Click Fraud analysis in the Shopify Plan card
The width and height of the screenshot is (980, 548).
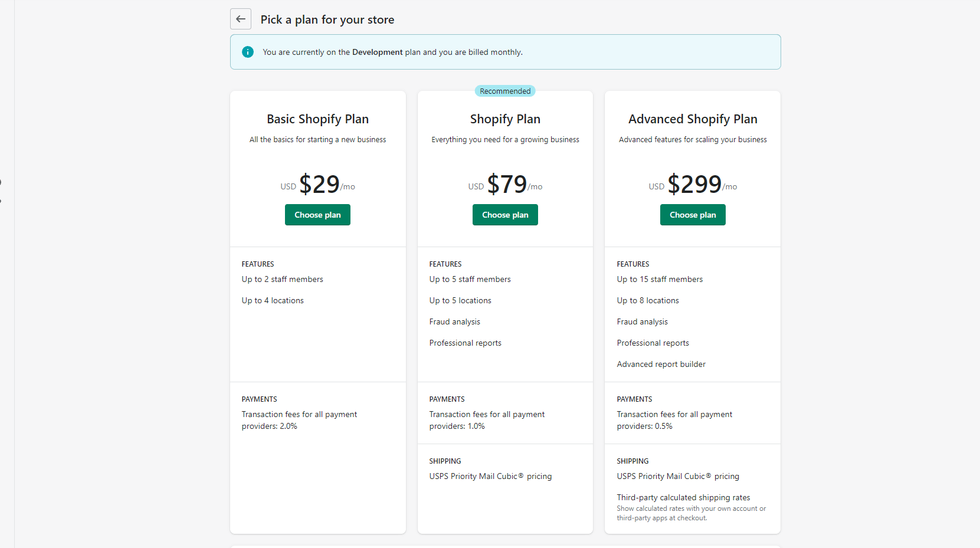[x=454, y=321]
